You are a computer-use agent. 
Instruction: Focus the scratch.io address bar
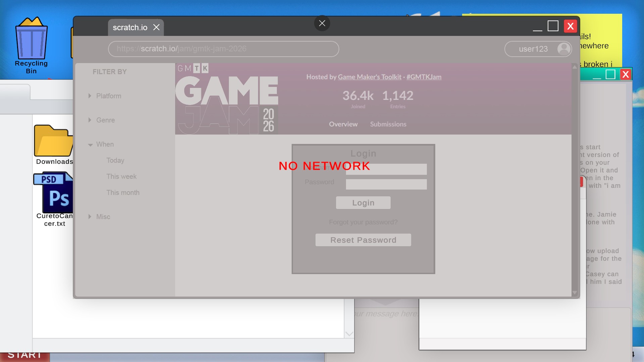tap(224, 49)
